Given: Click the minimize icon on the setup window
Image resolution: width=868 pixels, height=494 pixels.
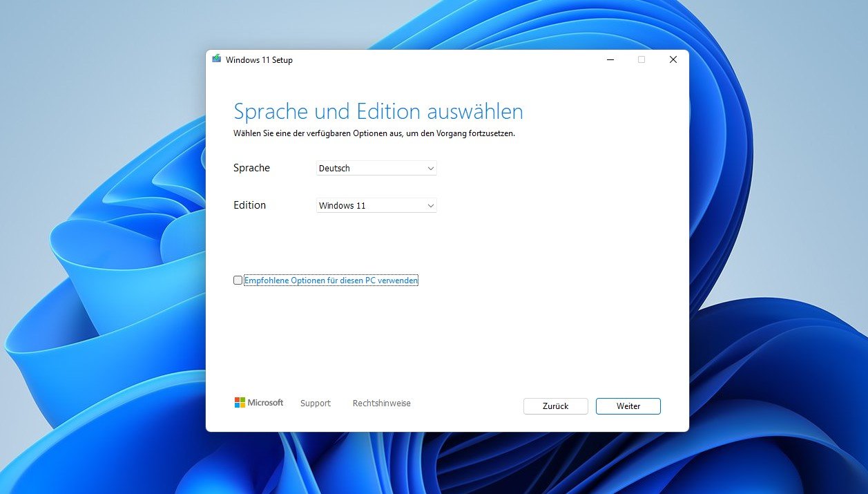Looking at the screenshot, I should point(610,59).
